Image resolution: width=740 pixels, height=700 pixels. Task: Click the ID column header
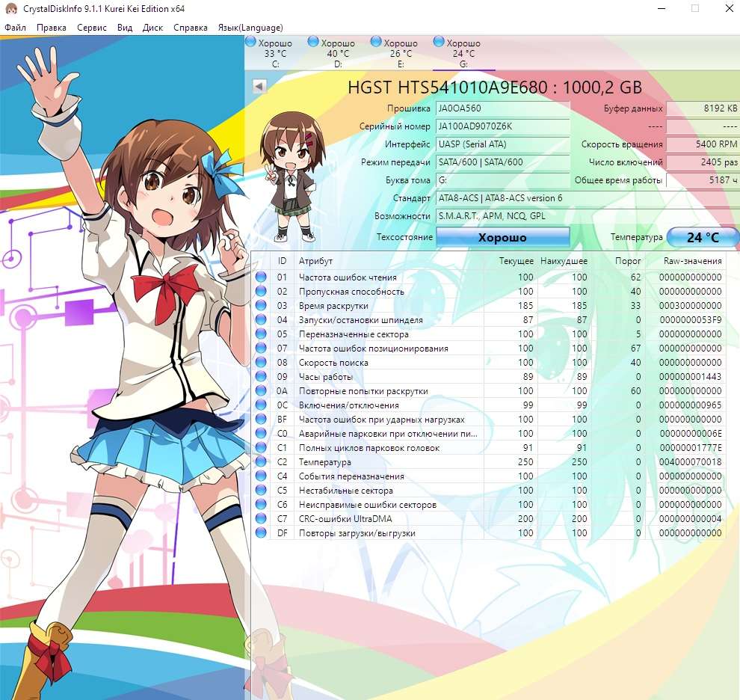[x=282, y=261]
